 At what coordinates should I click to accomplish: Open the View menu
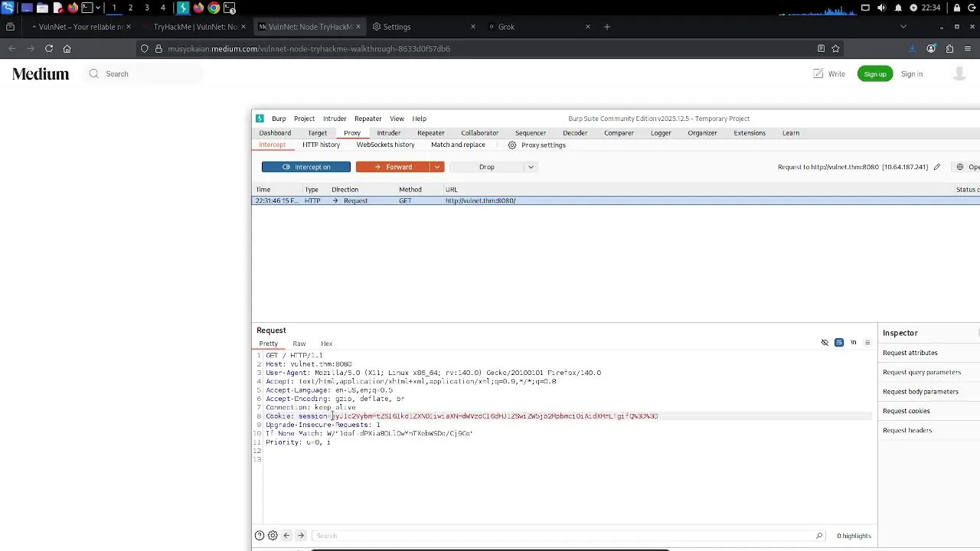click(x=397, y=119)
